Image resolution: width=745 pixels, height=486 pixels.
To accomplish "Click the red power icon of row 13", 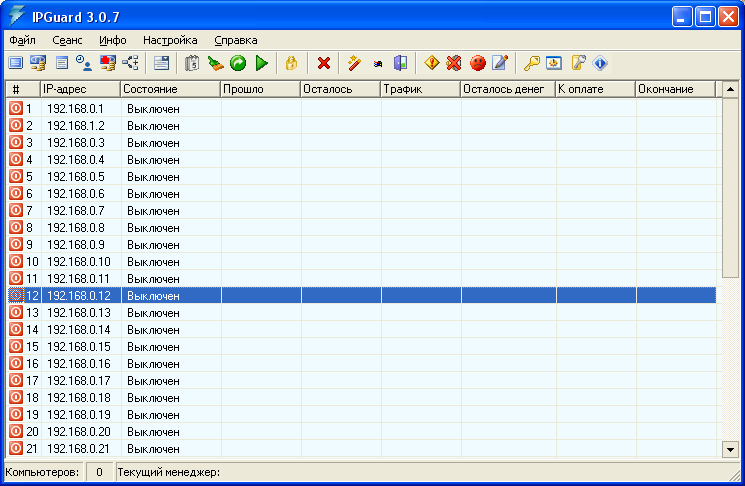I will (x=16, y=312).
